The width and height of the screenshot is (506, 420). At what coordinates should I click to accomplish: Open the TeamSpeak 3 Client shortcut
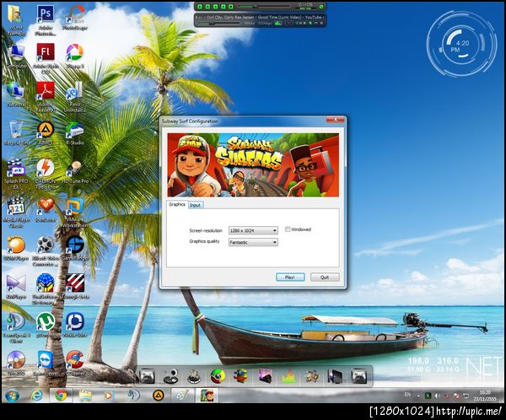16,327
